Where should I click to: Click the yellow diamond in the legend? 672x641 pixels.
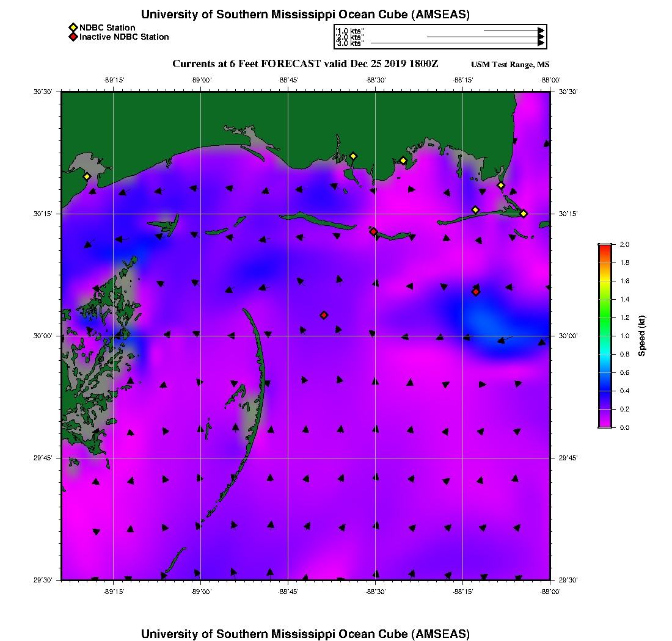click(x=73, y=28)
